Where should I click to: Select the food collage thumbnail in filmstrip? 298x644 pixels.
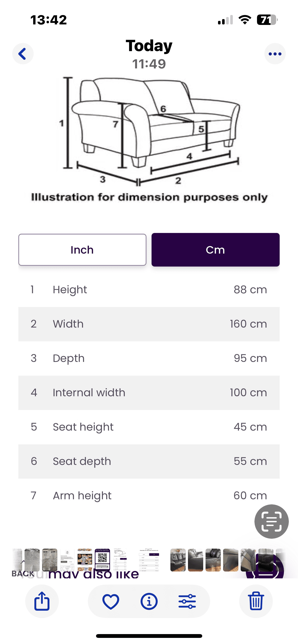pos(85,560)
